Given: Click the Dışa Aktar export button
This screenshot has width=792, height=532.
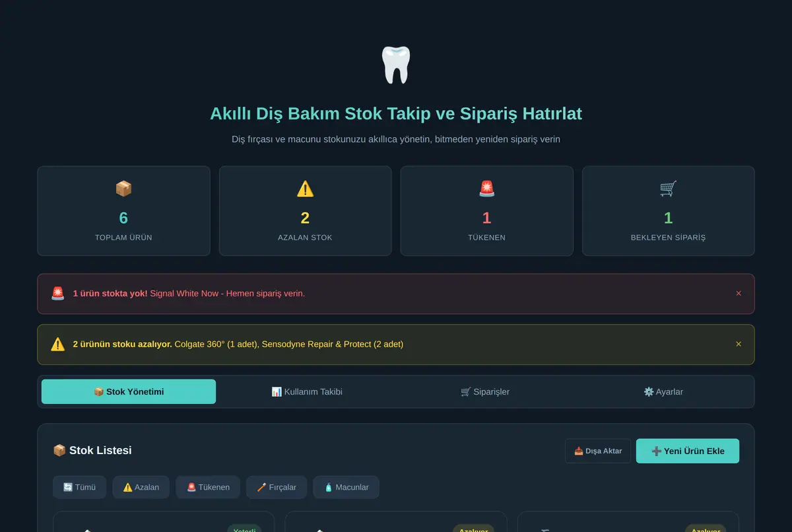Looking at the screenshot, I should [598, 451].
